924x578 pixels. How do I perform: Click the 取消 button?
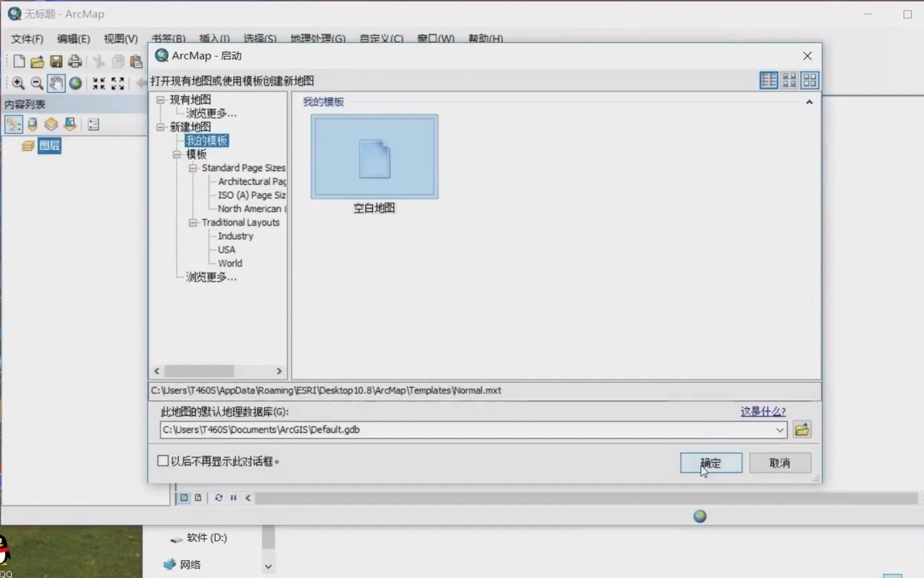(780, 463)
